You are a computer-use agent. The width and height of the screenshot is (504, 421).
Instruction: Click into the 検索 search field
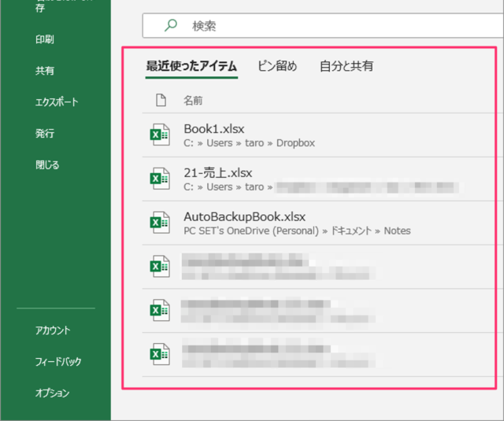click(x=331, y=26)
